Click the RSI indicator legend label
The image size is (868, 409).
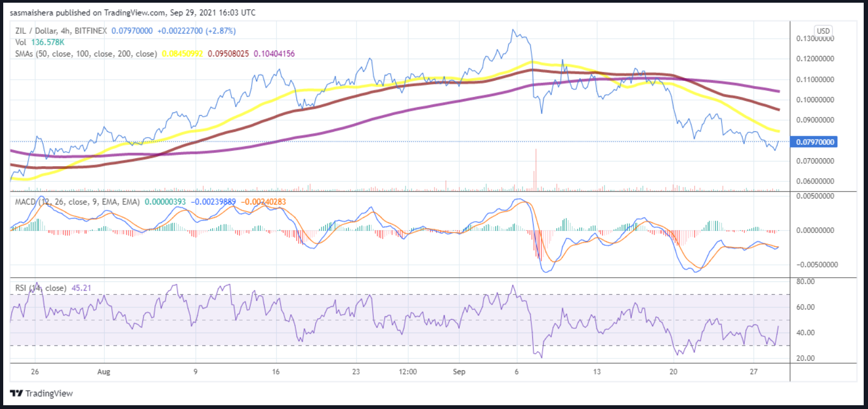click(41, 288)
